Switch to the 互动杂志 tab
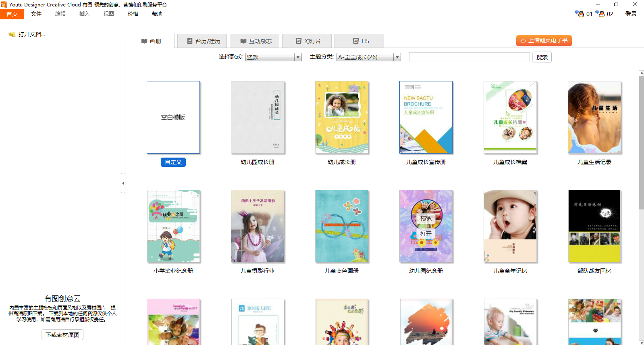This screenshot has height=345, width=644. (256, 41)
